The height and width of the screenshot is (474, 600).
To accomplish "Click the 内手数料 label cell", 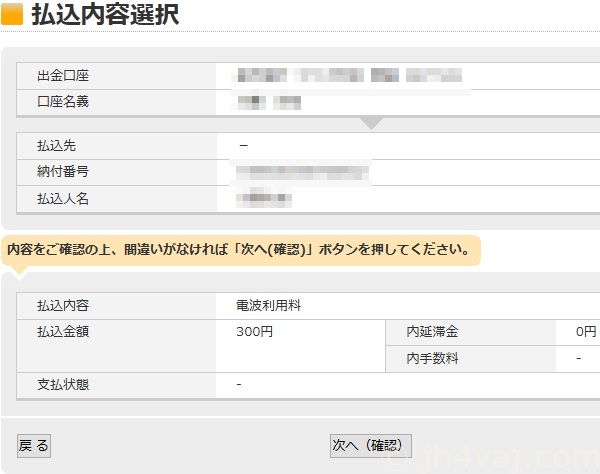I will pos(432,358).
